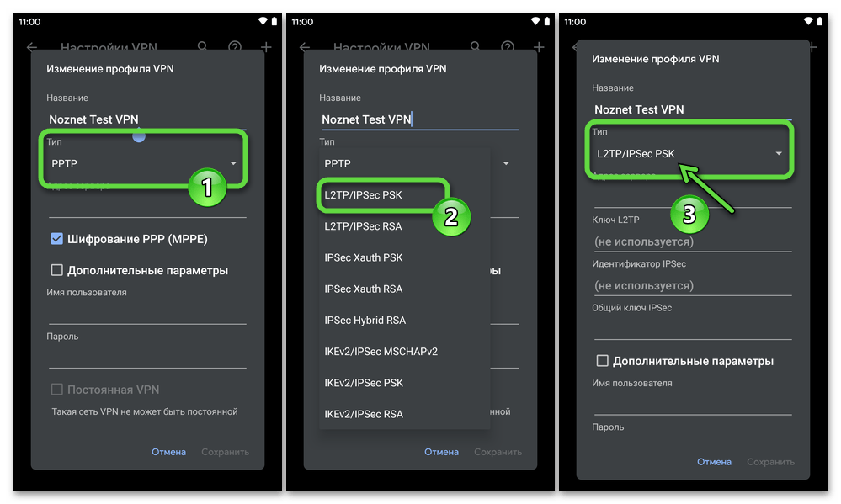Image resolution: width=841 pixels, height=504 pixels.
Task: Choose IKEv2/IPSec RSA entry
Action: (364, 414)
